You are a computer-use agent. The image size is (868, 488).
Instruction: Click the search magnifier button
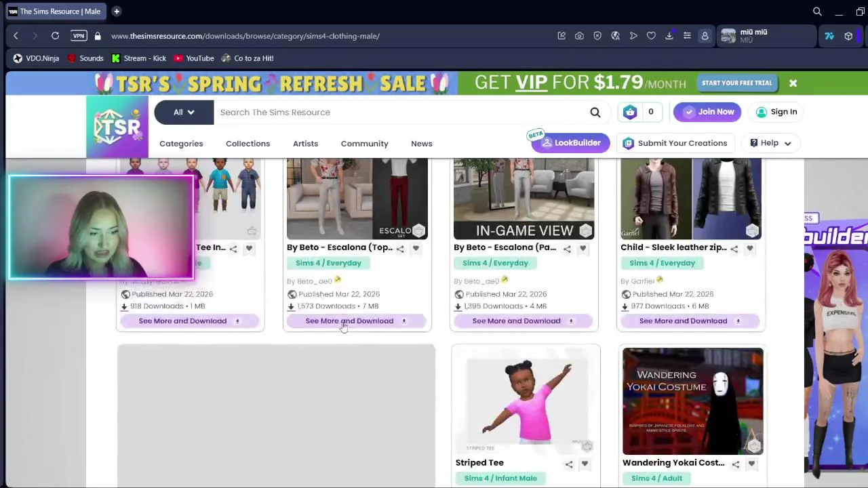pos(595,112)
